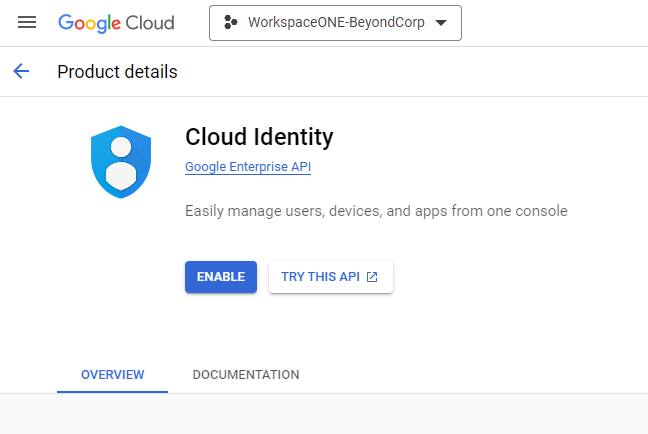Click the blue underline beneath OVERVIEW
This screenshot has width=648, height=434.
point(112,391)
